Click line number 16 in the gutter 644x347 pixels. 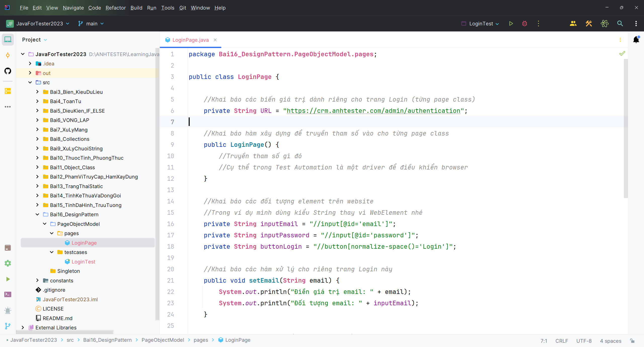(171, 224)
